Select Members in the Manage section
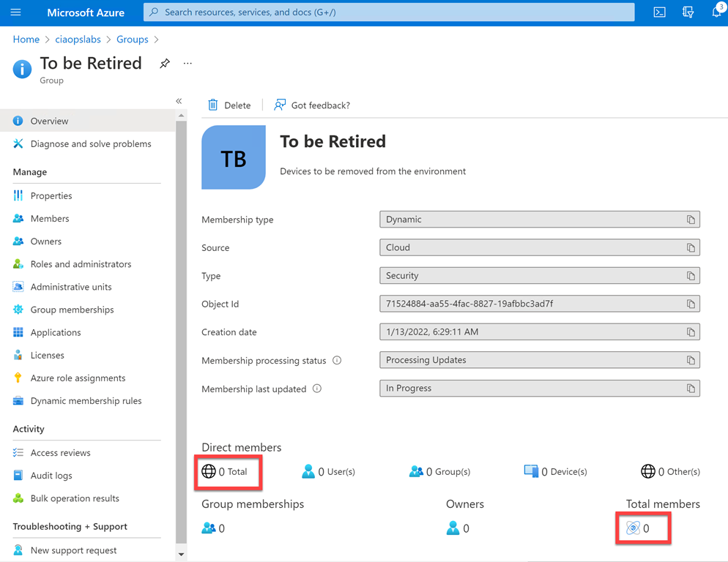This screenshot has height=562, width=728. [x=49, y=219]
